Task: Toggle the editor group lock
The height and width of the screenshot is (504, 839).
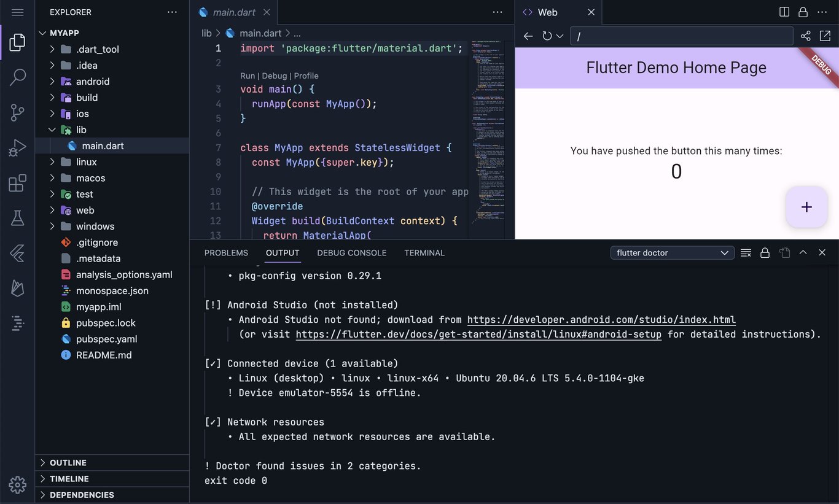Action: (x=803, y=12)
